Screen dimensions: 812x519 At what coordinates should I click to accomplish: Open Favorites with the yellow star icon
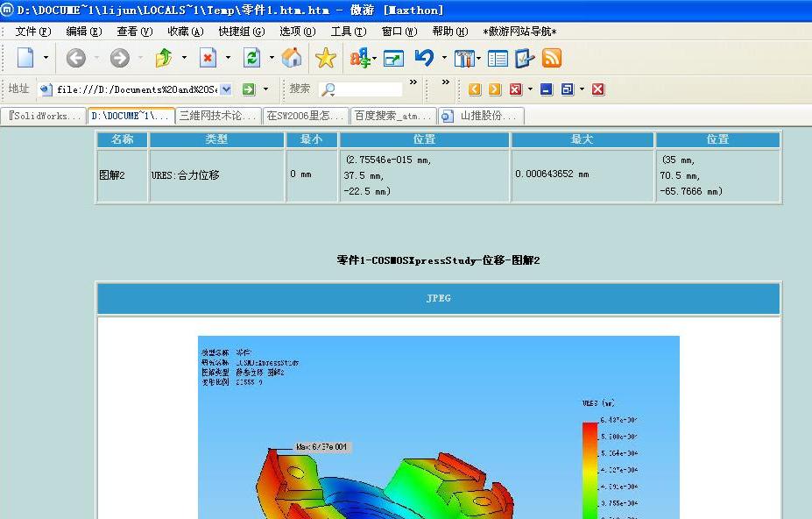[x=326, y=58]
